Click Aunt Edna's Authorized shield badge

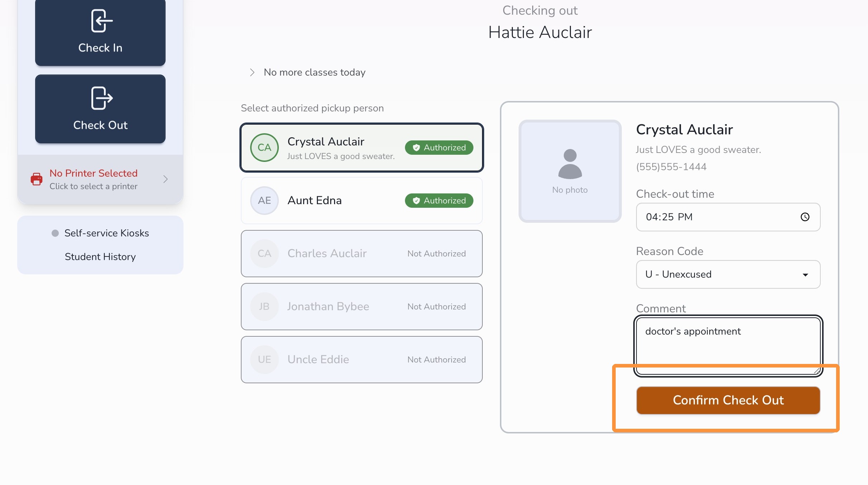[x=439, y=201]
